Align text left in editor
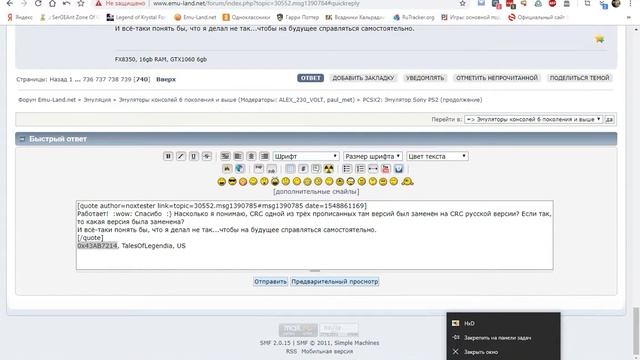Viewport: 640px width, 360px height. [238, 156]
